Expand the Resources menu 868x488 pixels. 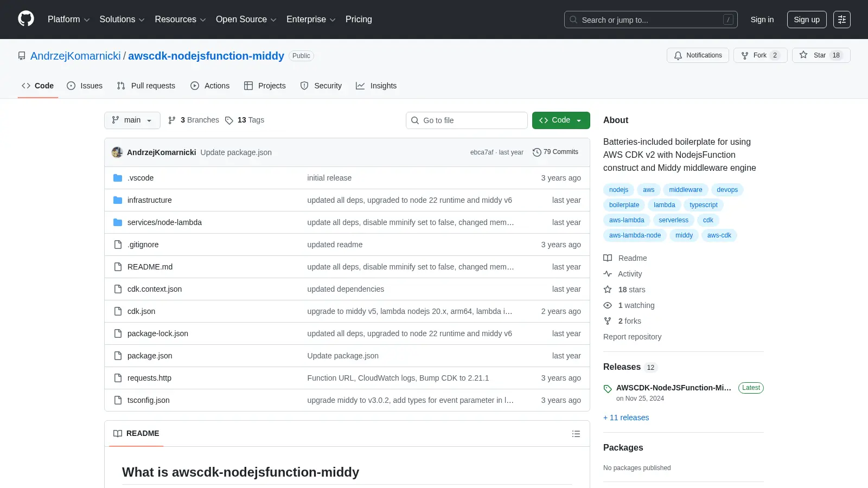coord(180,20)
